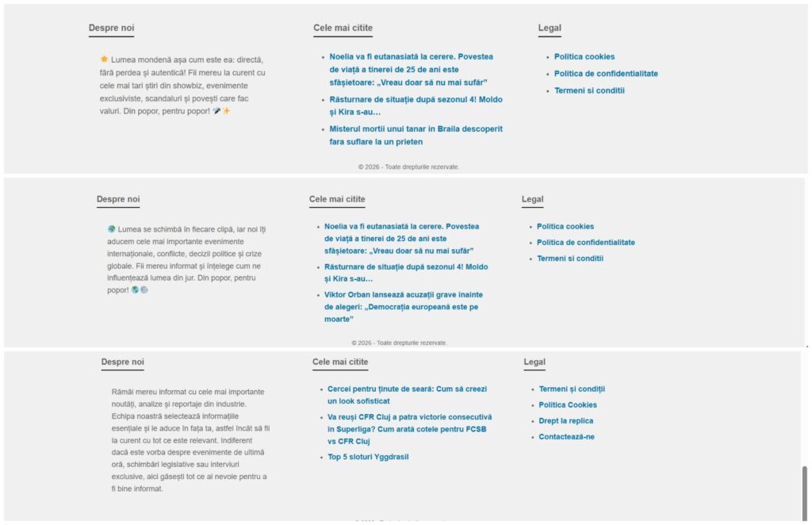Click last grey globe emoji ending international news description

click(x=144, y=290)
